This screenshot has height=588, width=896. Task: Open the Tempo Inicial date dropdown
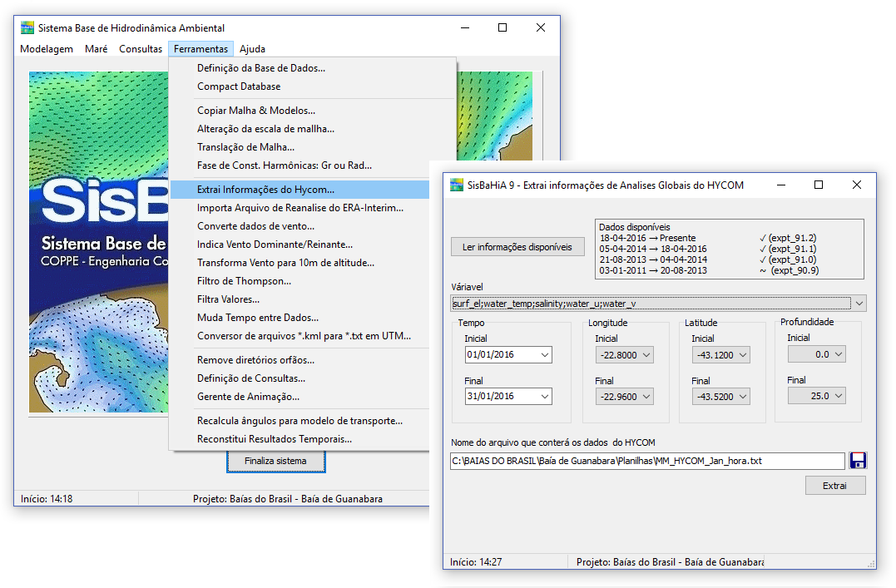pyautogui.click(x=545, y=355)
